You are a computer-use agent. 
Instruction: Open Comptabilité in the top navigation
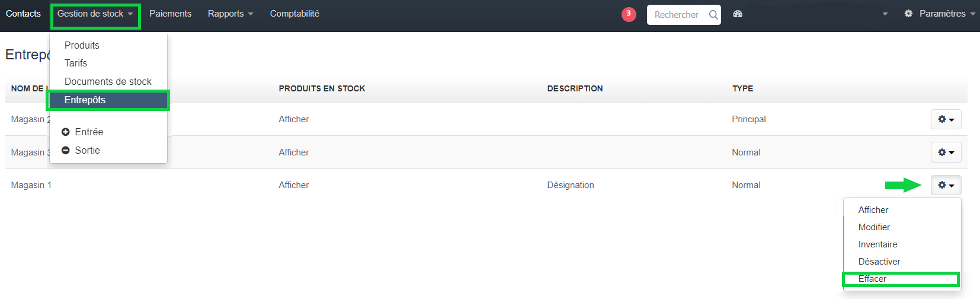(294, 14)
